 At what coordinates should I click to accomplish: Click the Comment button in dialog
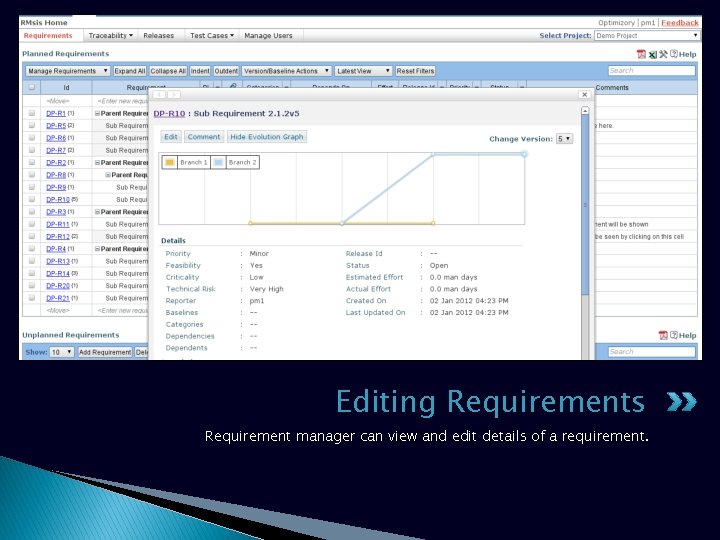[204, 137]
